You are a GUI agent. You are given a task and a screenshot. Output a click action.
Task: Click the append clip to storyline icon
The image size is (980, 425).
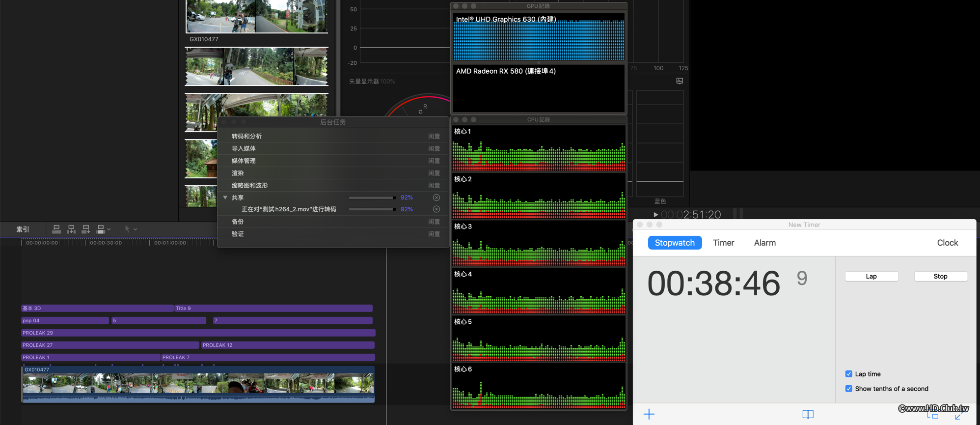coord(86,229)
